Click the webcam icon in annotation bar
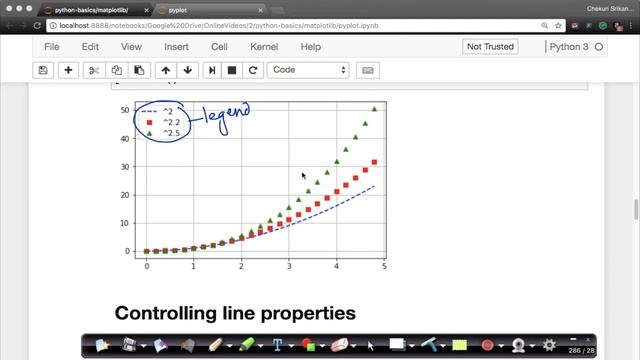 pos(518,345)
